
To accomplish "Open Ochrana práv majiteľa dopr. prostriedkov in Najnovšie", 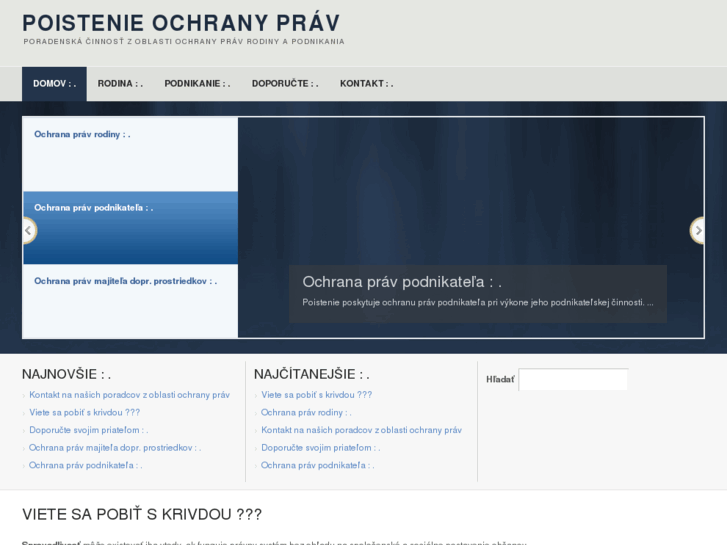I will pyautogui.click(x=115, y=448).
